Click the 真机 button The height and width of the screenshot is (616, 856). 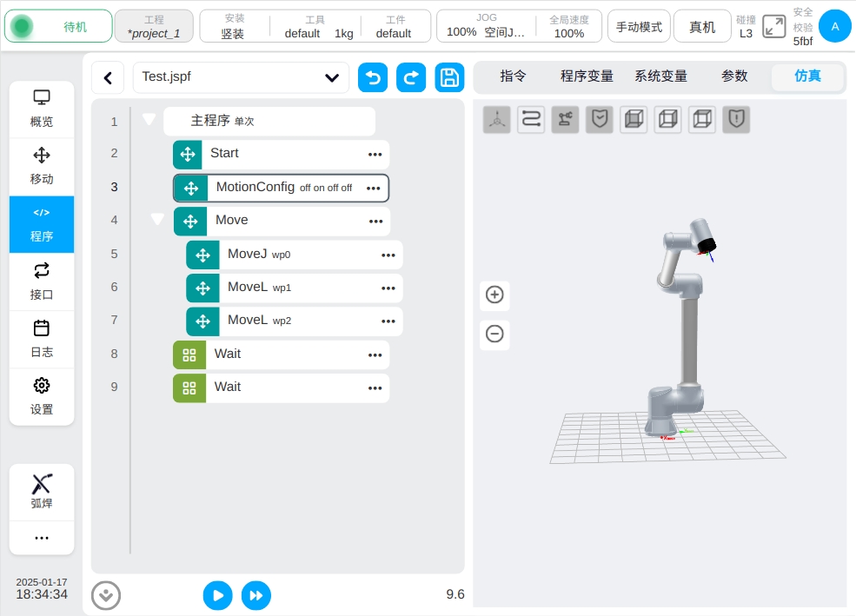tap(702, 27)
